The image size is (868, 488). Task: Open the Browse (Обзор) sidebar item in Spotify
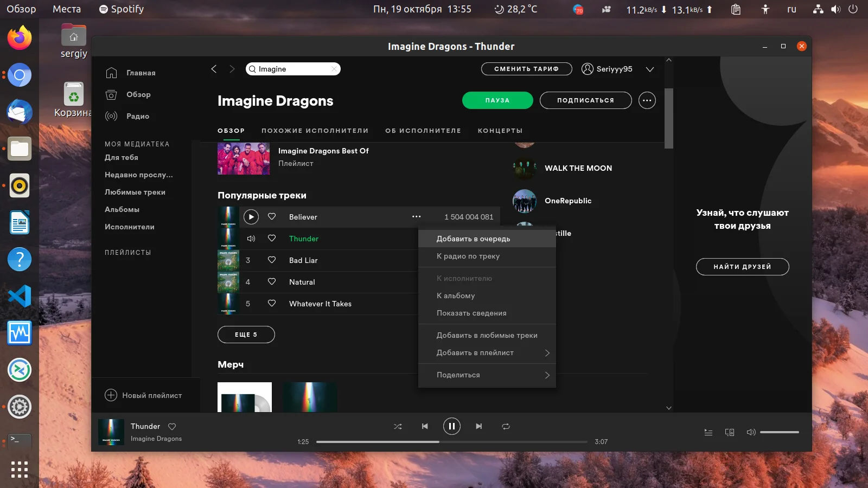(128, 94)
